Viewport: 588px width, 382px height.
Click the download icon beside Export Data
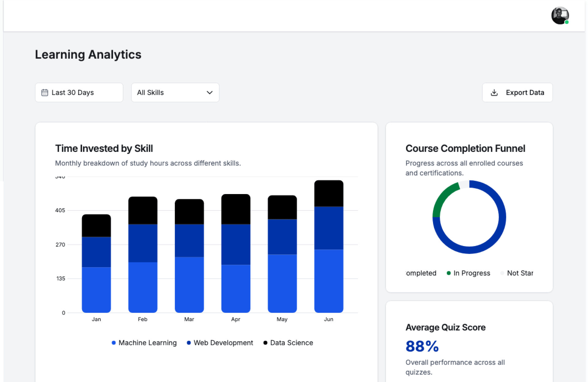tap(494, 92)
